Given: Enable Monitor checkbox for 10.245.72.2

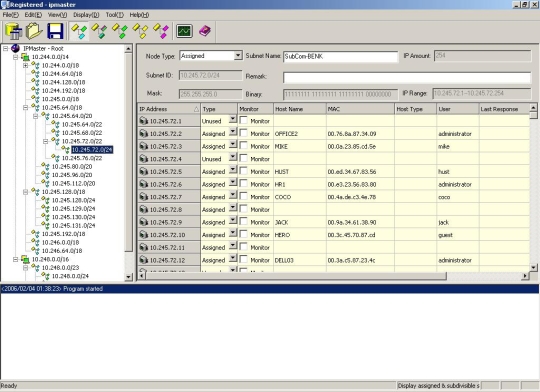Looking at the screenshot, I should (x=243, y=133).
